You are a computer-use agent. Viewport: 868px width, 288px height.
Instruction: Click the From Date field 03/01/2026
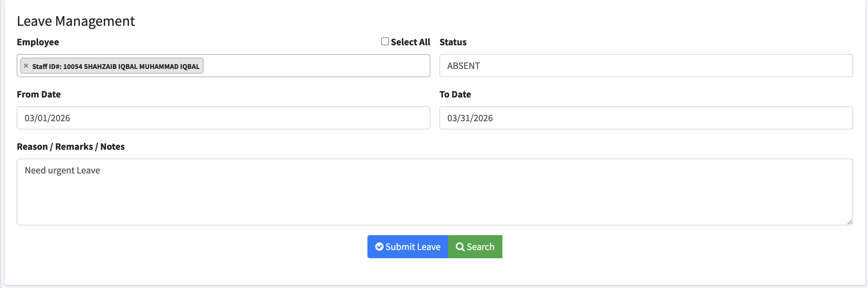pos(223,118)
